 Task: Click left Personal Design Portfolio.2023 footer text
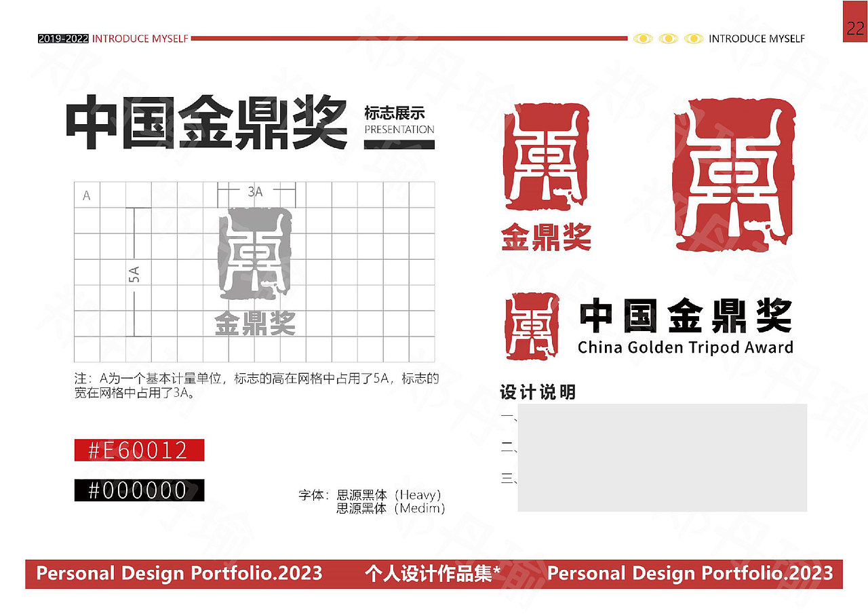click(x=179, y=573)
